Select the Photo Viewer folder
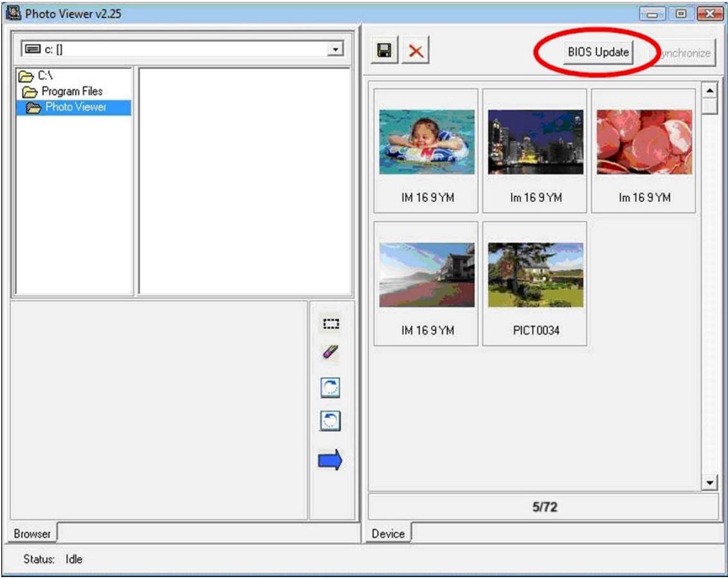This screenshot has height=579, width=728. coord(75,107)
